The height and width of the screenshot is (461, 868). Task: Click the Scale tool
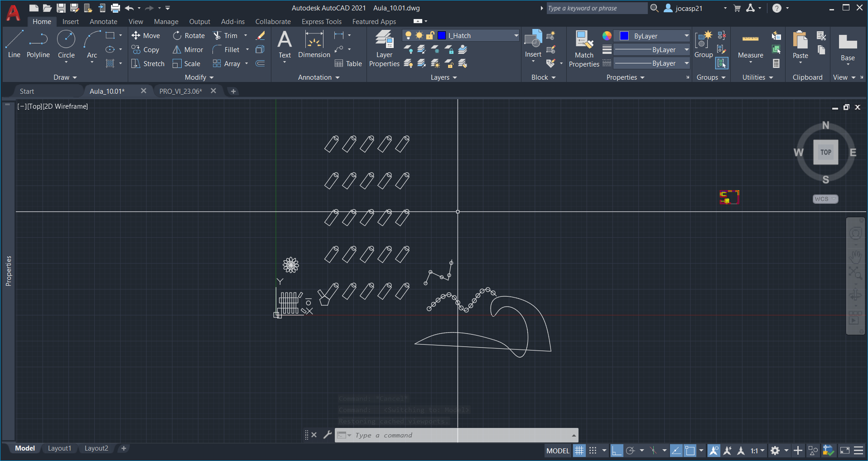click(186, 64)
